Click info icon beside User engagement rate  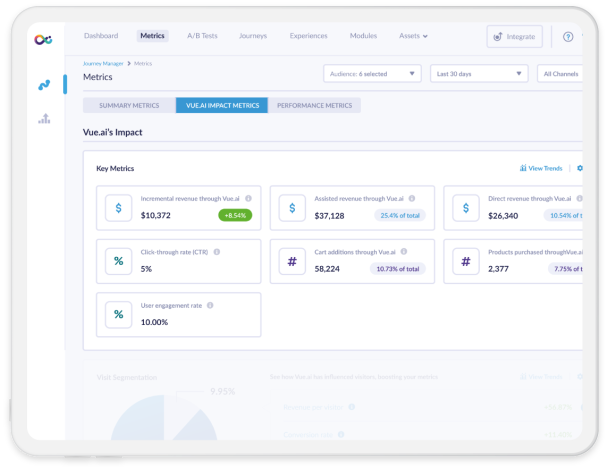pos(210,305)
